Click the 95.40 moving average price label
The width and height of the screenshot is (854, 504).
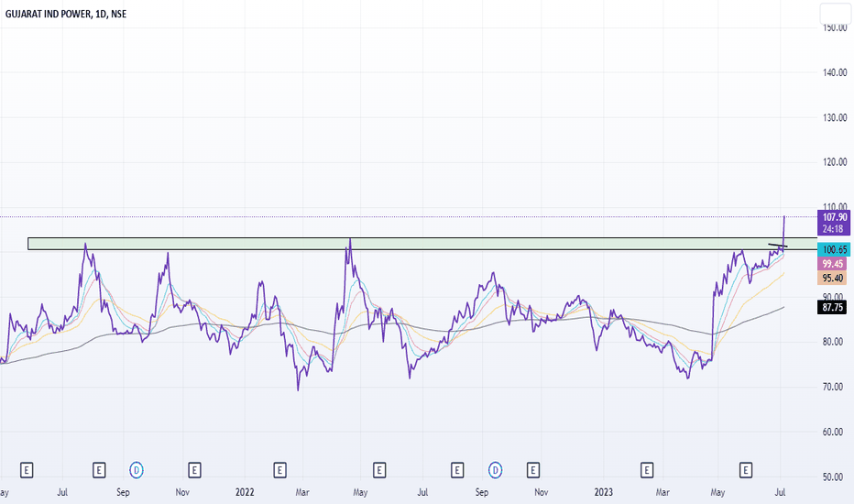coord(832,279)
